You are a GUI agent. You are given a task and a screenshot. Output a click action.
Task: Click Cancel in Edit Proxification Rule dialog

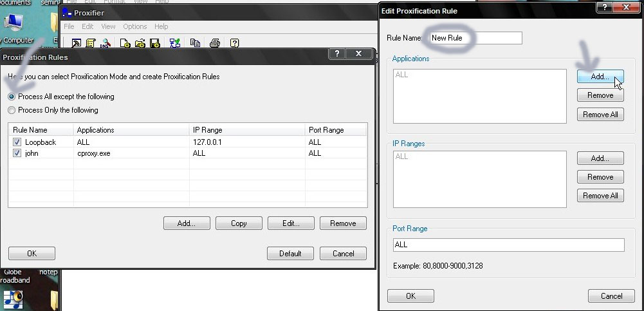click(612, 296)
